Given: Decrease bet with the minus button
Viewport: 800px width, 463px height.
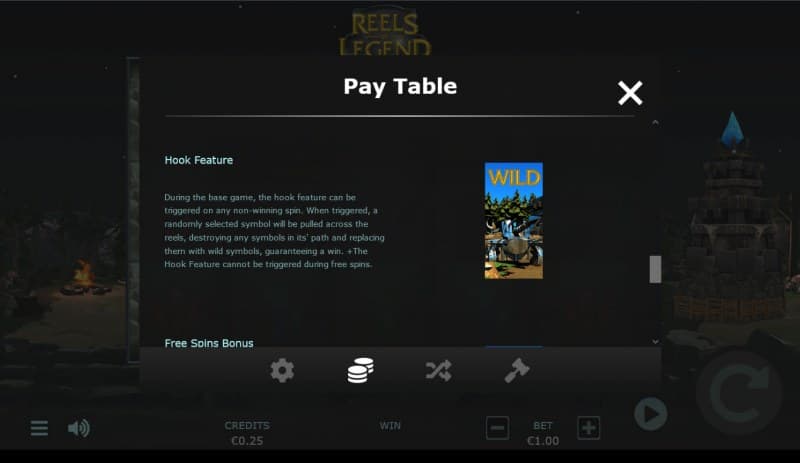Looking at the screenshot, I should click(497, 428).
